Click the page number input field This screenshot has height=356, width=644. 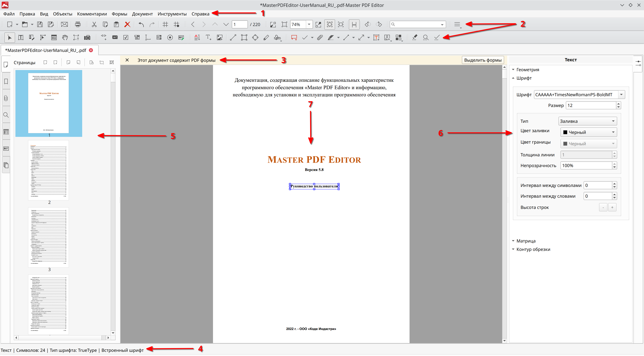click(239, 25)
